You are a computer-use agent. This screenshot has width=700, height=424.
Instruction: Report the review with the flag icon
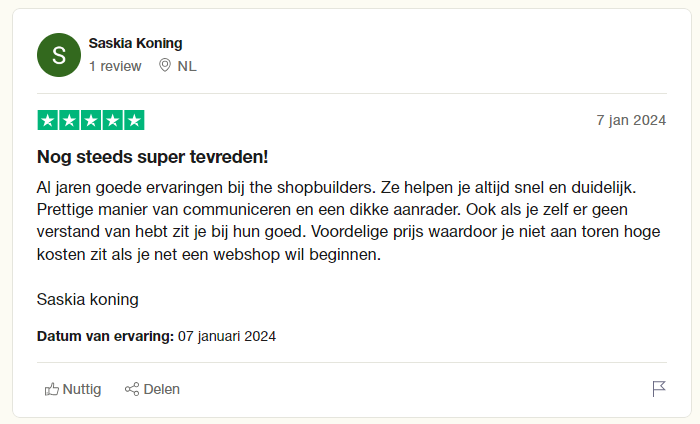click(x=659, y=389)
